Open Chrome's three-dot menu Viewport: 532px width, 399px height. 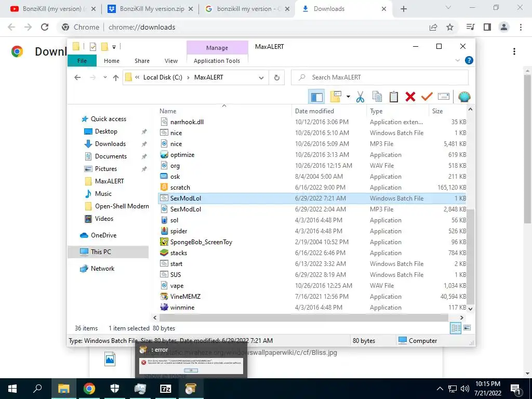[521, 27]
